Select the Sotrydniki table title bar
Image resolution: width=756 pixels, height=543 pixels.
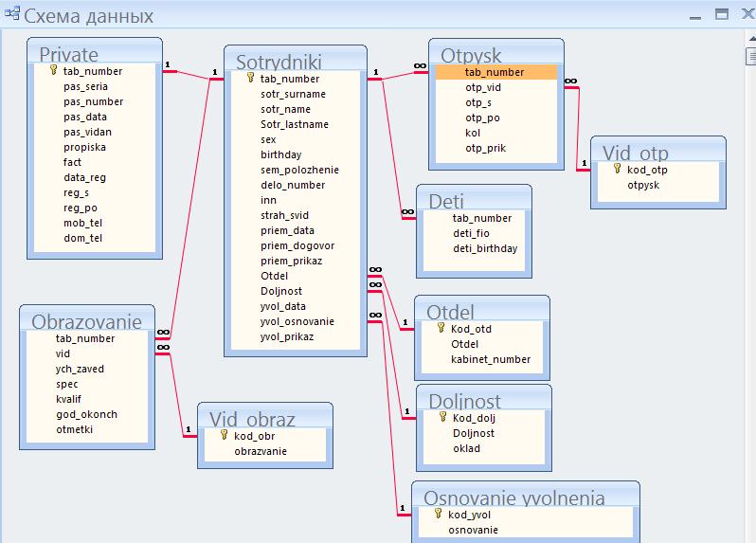[x=295, y=59]
